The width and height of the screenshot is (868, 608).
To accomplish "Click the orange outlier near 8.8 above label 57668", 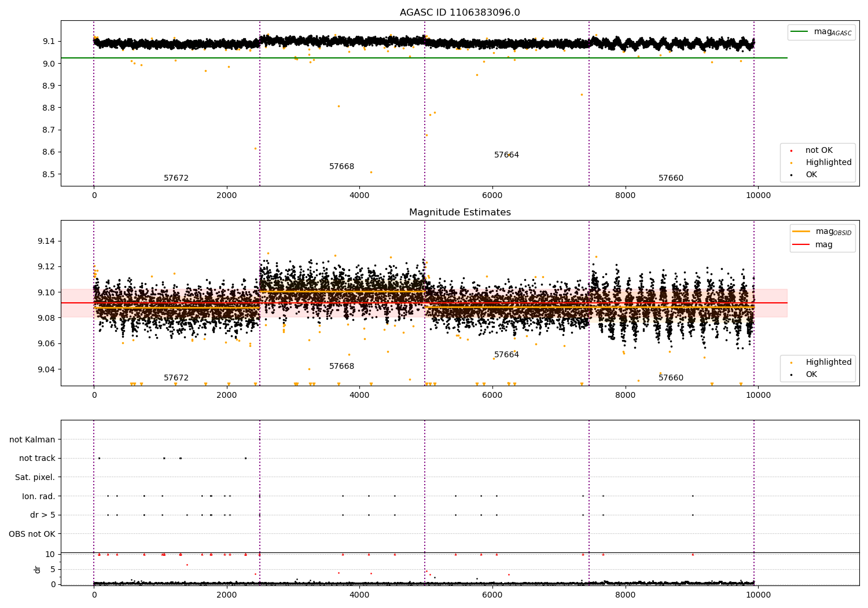I will [339, 106].
